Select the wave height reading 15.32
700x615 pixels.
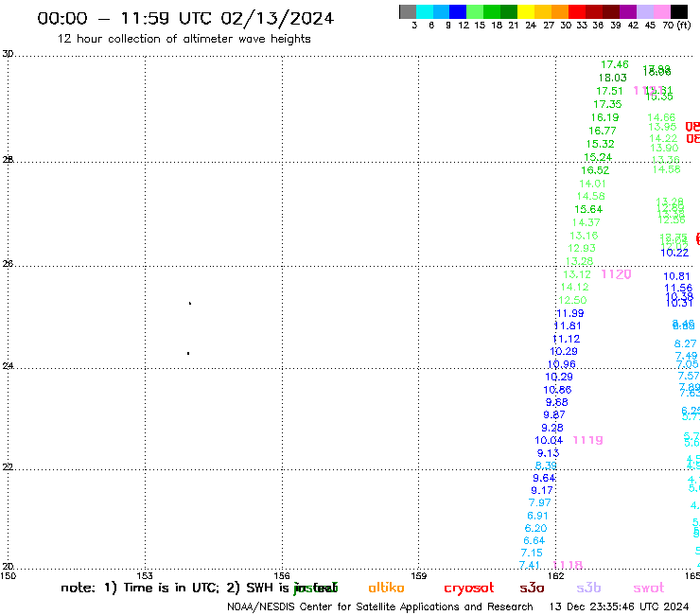click(x=600, y=144)
